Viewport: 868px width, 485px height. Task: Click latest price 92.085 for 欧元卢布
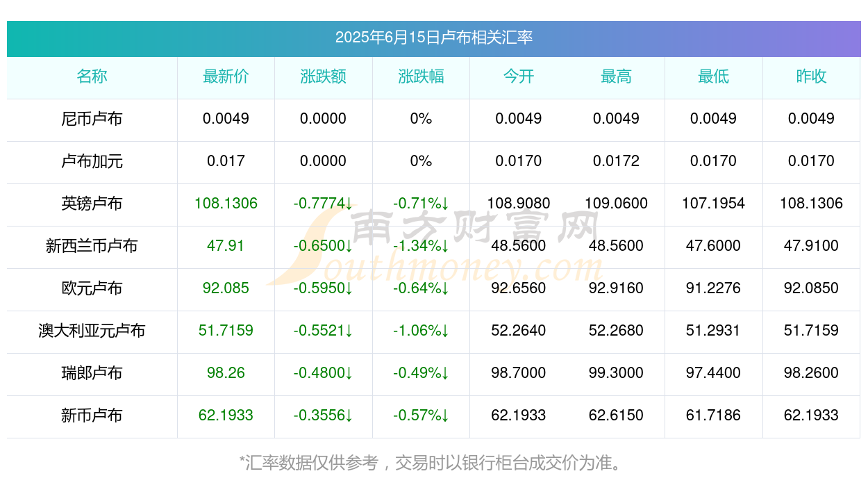tap(226, 288)
